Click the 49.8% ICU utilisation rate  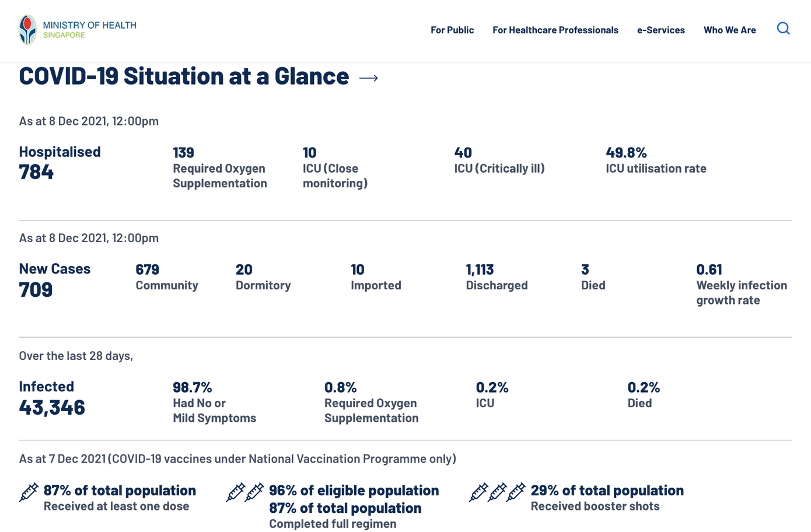coord(626,153)
